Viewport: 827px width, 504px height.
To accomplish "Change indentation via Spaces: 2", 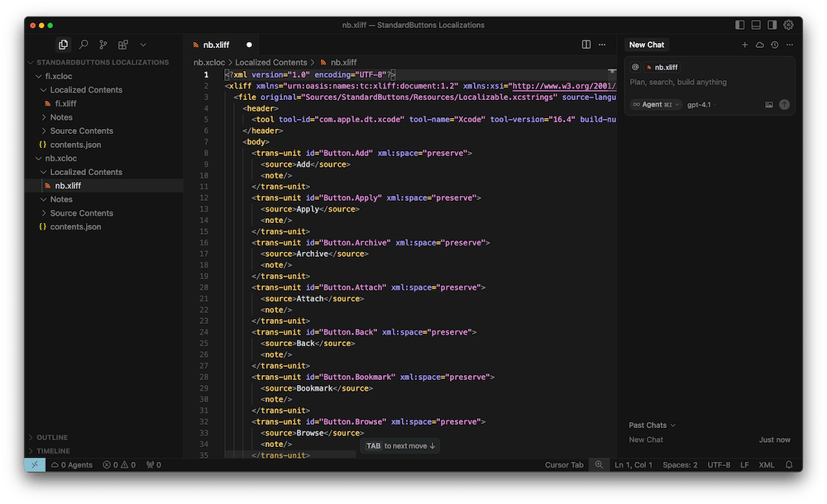I will point(680,465).
